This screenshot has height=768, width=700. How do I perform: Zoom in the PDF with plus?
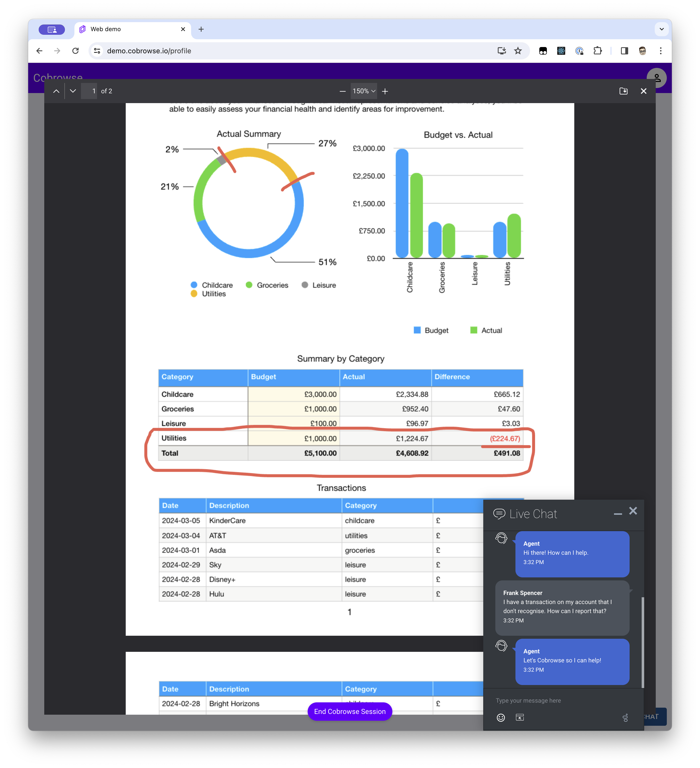coord(385,92)
